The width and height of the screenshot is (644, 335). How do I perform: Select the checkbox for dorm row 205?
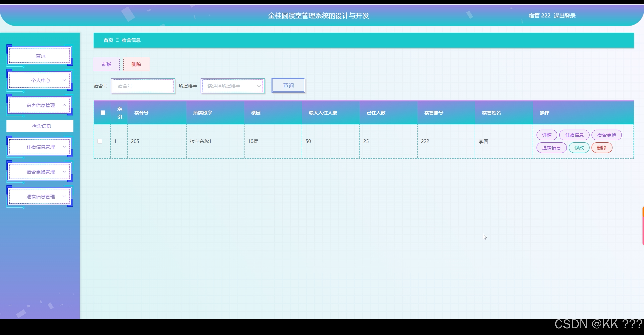100,141
